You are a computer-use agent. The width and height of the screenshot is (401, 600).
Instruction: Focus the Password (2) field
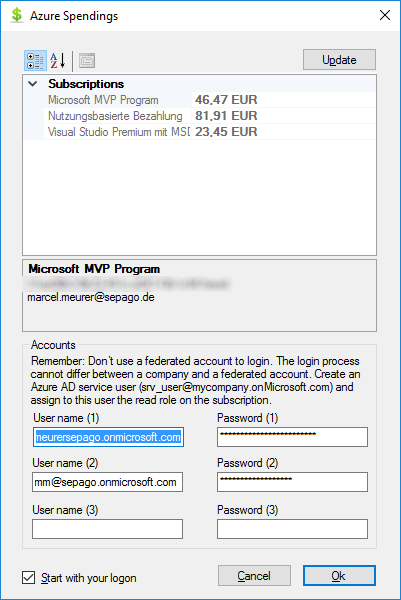click(x=292, y=482)
